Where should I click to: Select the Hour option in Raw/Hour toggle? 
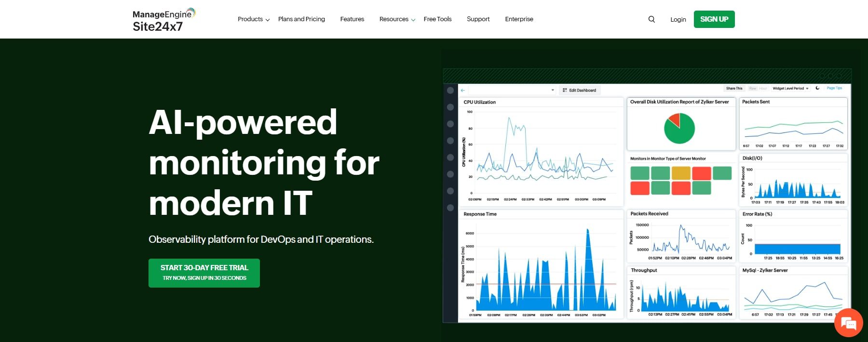click(x=763, y=89)
